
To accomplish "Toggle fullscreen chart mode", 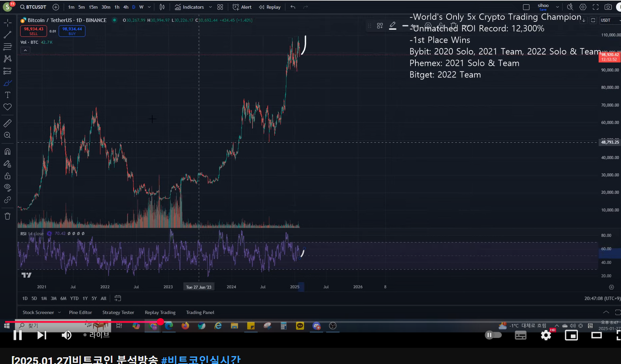I will [595, 7].
